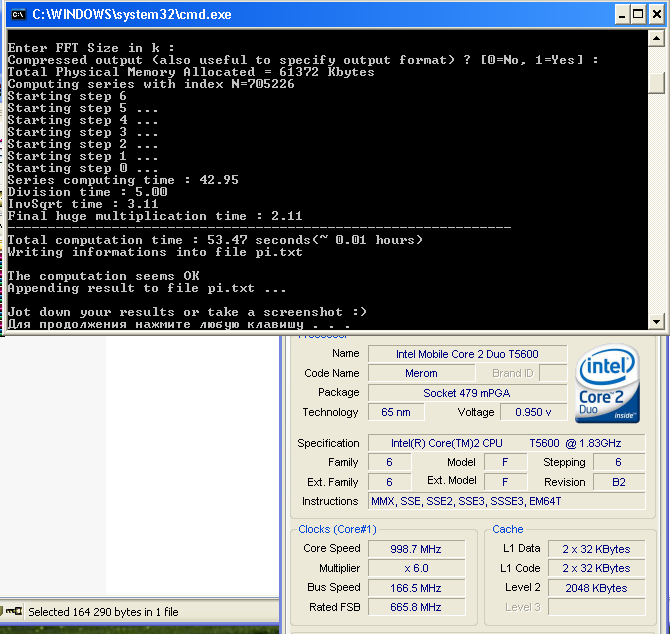Click the empty Brand ID field
Viewport: 670px width, 634px height.
(553, 373)
